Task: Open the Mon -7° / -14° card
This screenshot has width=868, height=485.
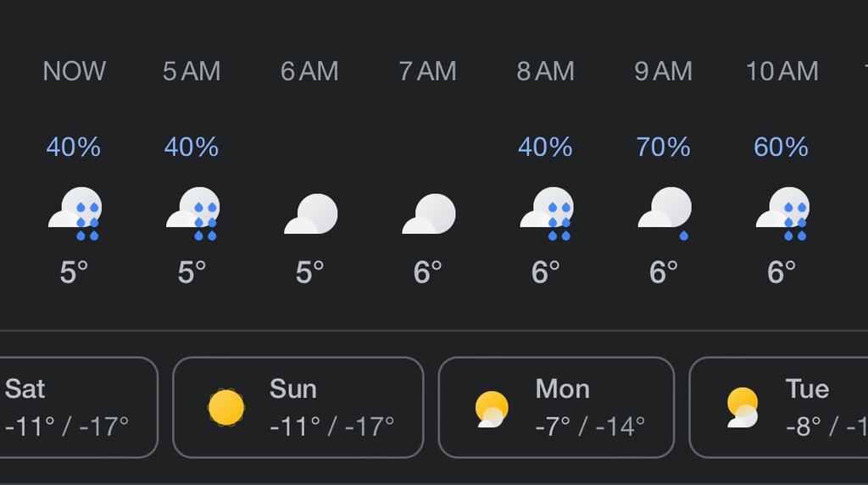Action: [x=556, y=407]
